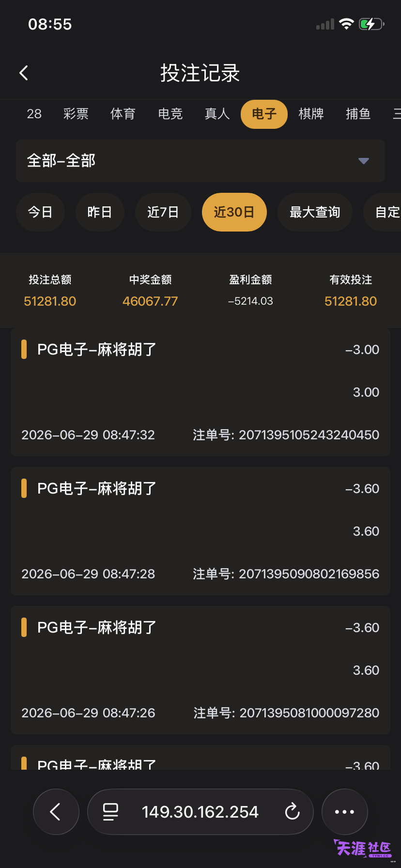Tap the Wi-Fi status icon

click(x=346, y=24)
